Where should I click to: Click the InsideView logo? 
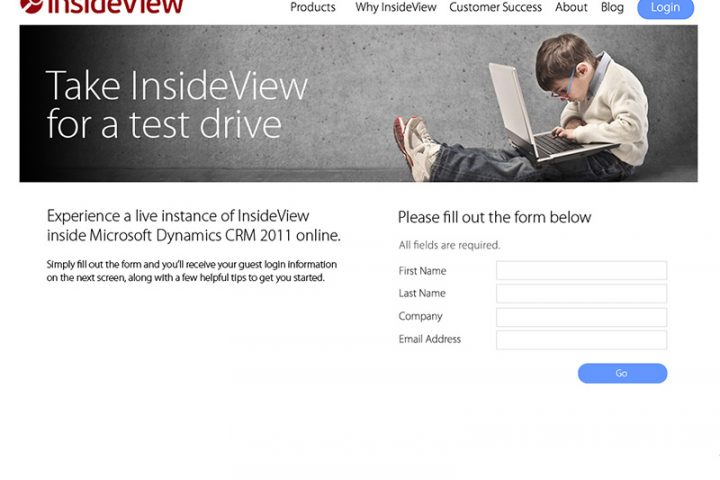coord(102,6)
